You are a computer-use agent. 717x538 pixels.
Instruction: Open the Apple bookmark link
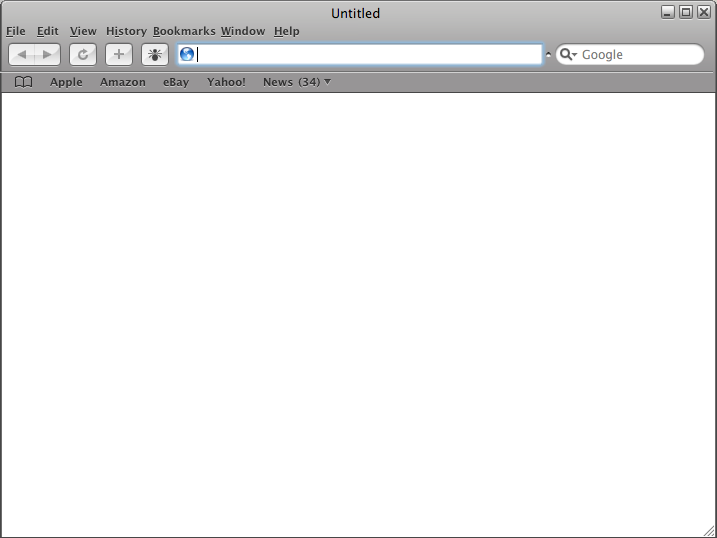pyautogui.click(x=66, y=82)
